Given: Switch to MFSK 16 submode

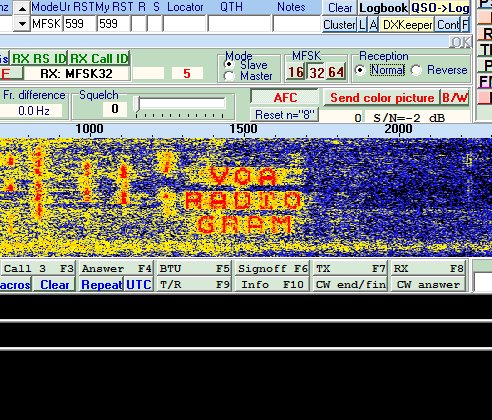Looking at the screenshot, I should point(296,72).
